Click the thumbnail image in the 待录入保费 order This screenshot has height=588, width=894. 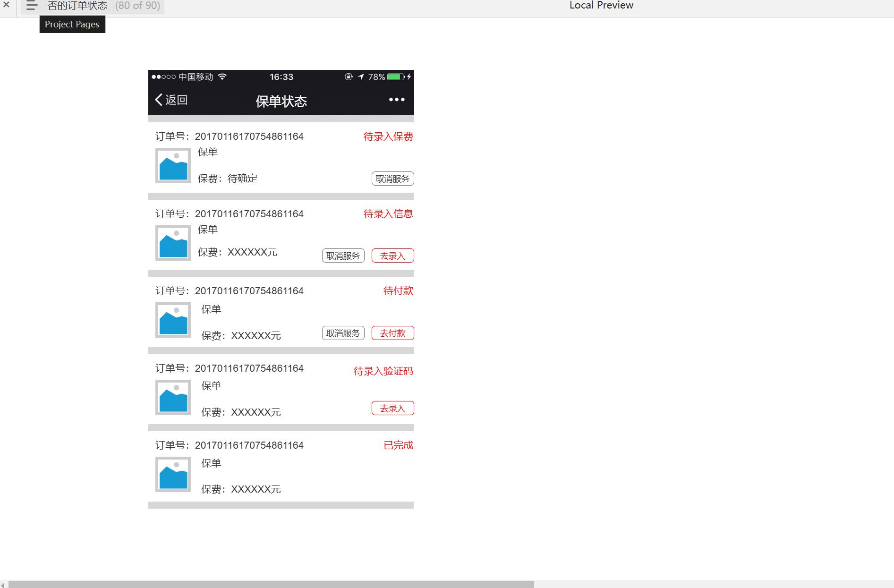(173, 165)
